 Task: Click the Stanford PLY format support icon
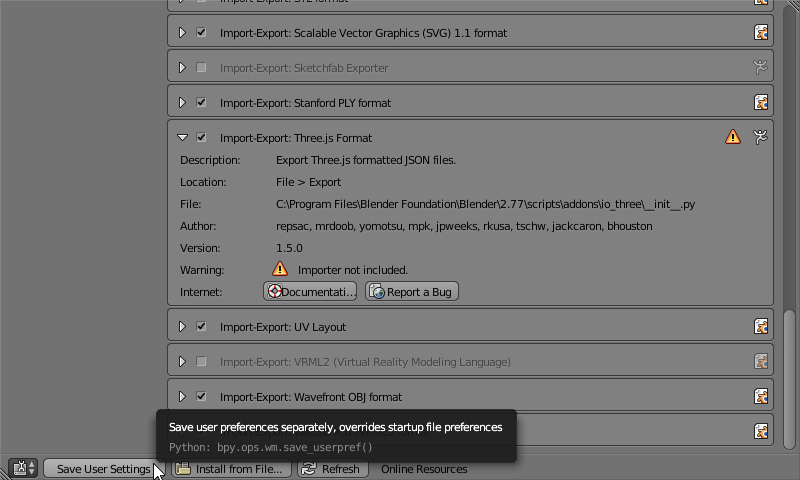click(x=761, y=103)
